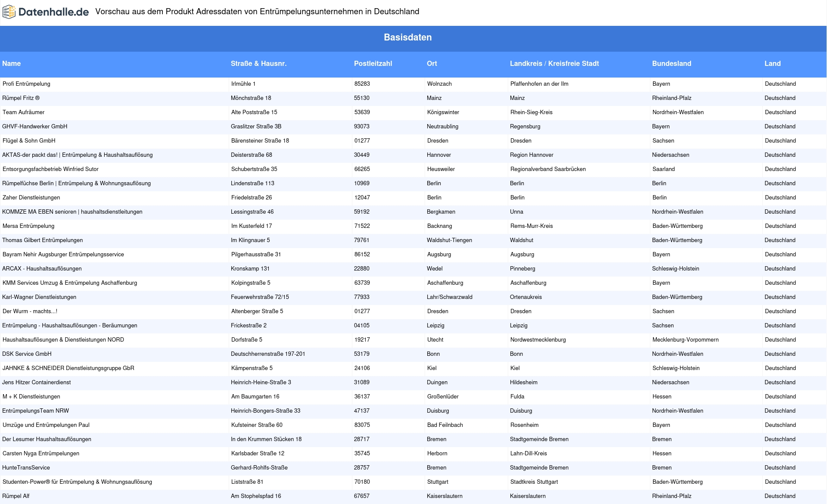Select town Waldshut-Tiengen

click(449, 240)
